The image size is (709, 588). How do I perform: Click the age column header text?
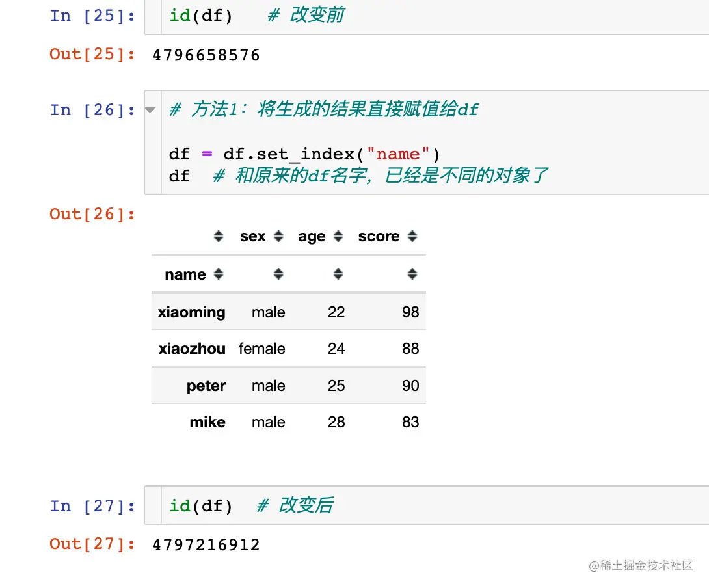(312, 237)
